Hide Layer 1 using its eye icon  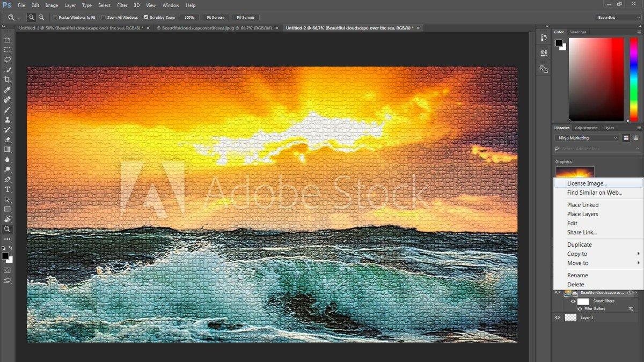pos(557,317)
